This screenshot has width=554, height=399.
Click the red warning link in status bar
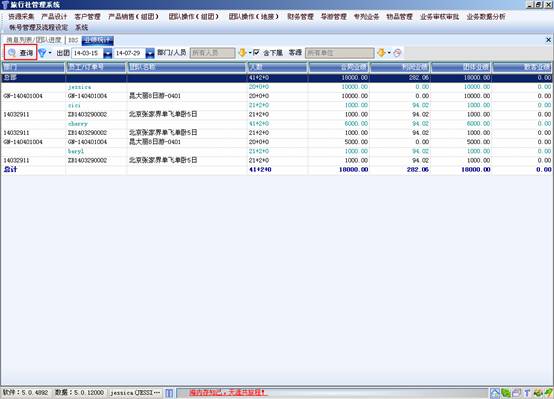(227, 392)
